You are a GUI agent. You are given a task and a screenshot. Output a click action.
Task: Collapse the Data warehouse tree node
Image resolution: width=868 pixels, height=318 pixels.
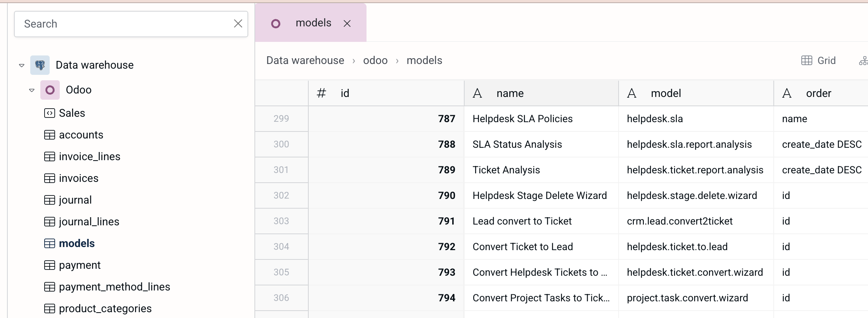22,65
